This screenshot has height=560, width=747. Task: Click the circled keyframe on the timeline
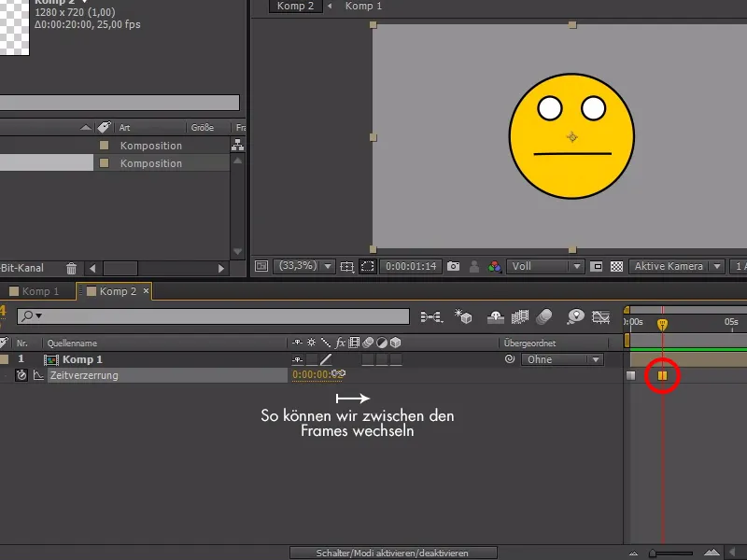663,377
